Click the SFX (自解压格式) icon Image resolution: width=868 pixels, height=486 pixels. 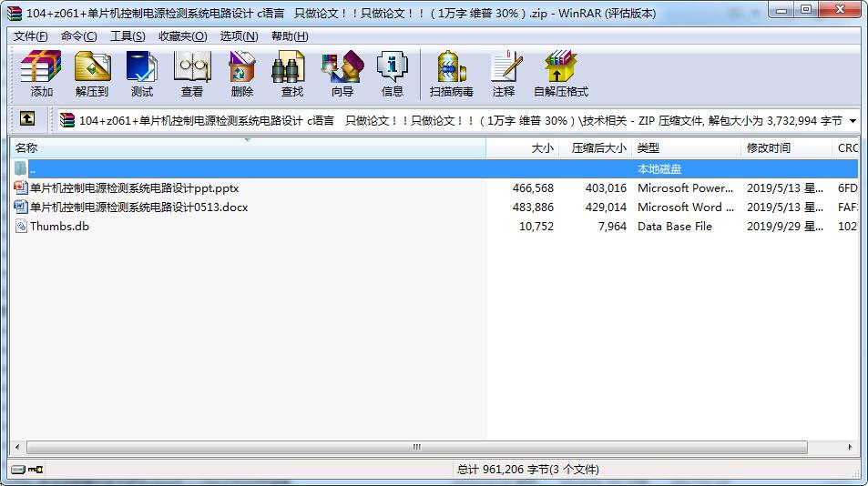click(560, 66)
